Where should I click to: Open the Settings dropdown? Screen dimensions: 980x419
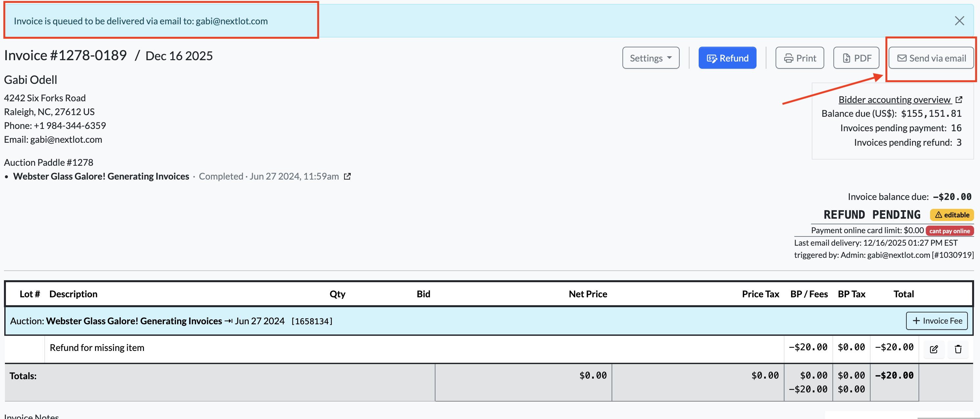tap(651, 58)
